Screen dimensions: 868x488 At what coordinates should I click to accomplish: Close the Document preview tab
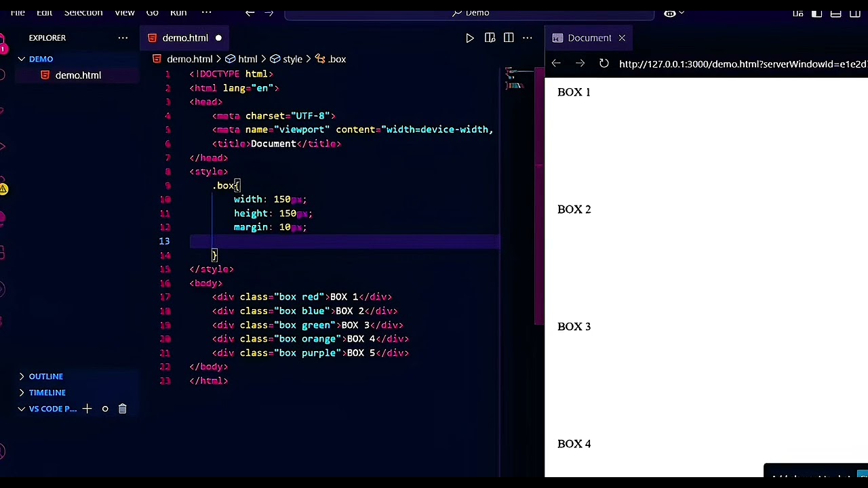point(622,38)
